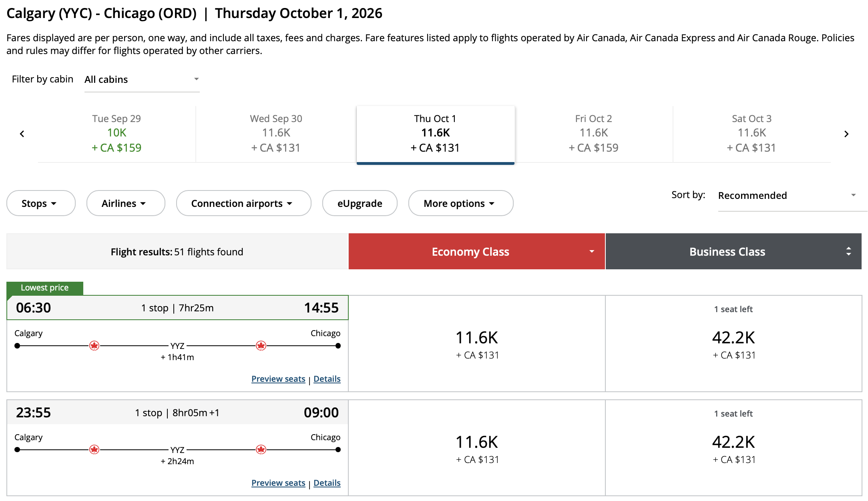This screenshot has height=501, width=868.
Task: Click YYZ connection label on 23:55 flight
Action: [x=177, y=450]
